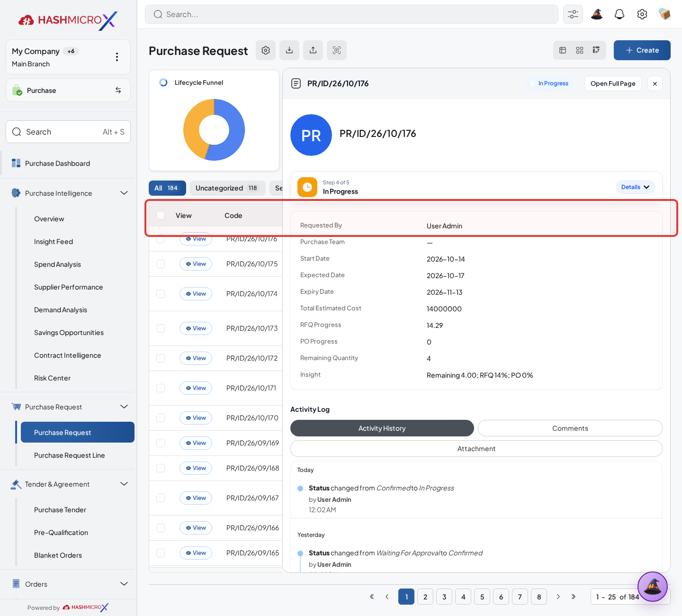
Task: Click View button for PR/ID/26/10/172
Action: coord(196,358)
